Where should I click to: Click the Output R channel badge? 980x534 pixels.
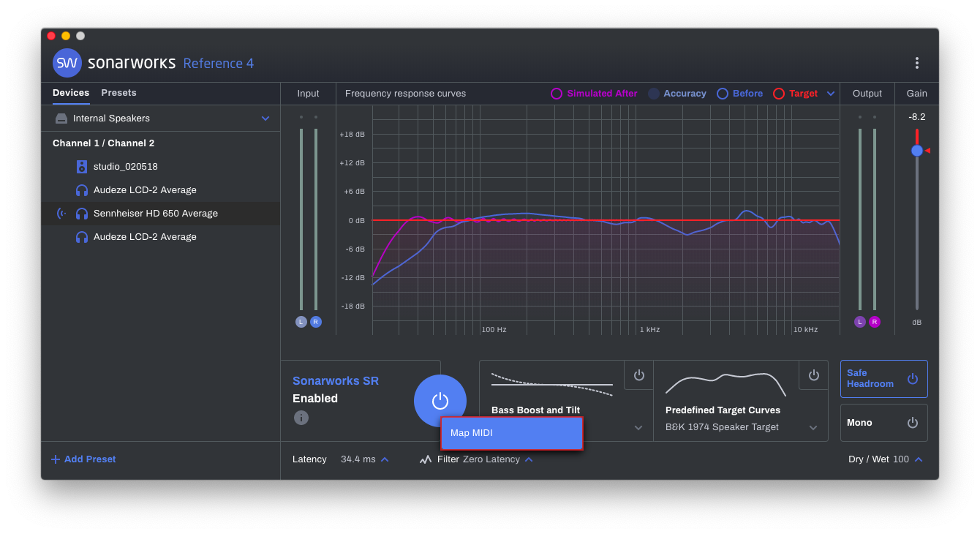pyautogui.click(x=875, y=322)
